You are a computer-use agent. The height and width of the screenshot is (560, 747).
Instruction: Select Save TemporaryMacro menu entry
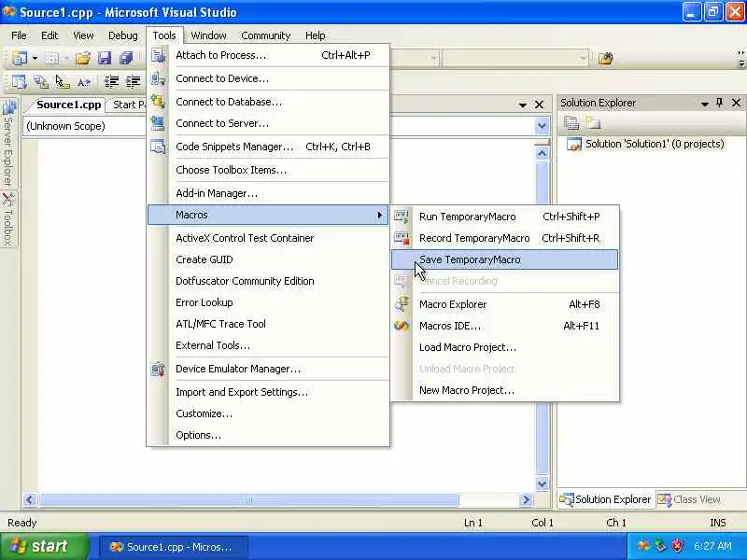coord(505,260)
